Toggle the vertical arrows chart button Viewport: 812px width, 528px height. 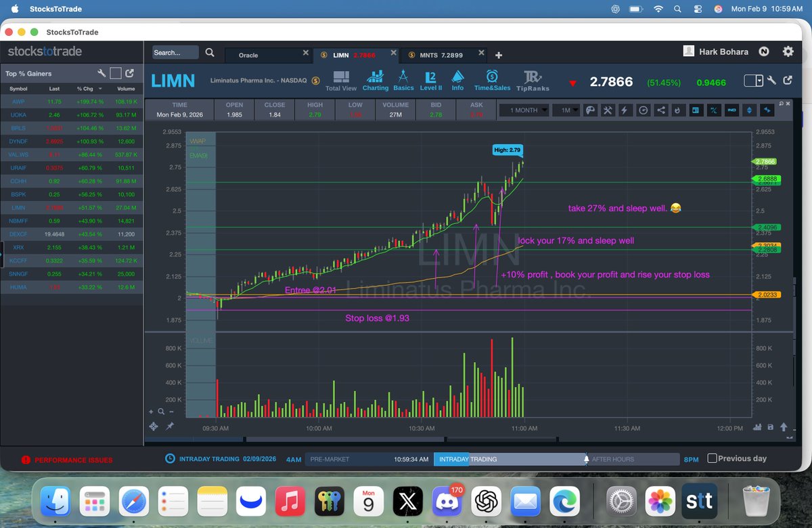pyautogui.click(x=749, y=110)
